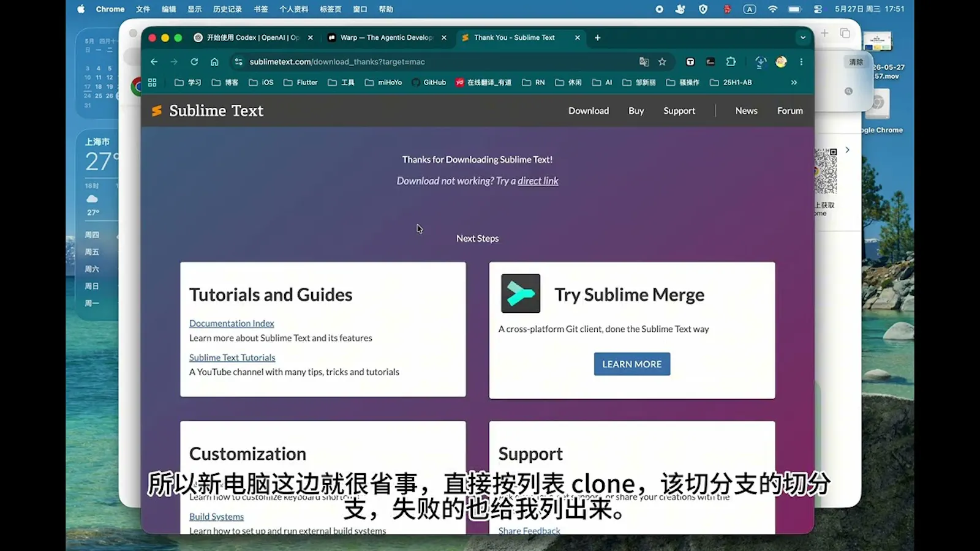
Task: Open News in site navigation
Action: pos(746,111)
